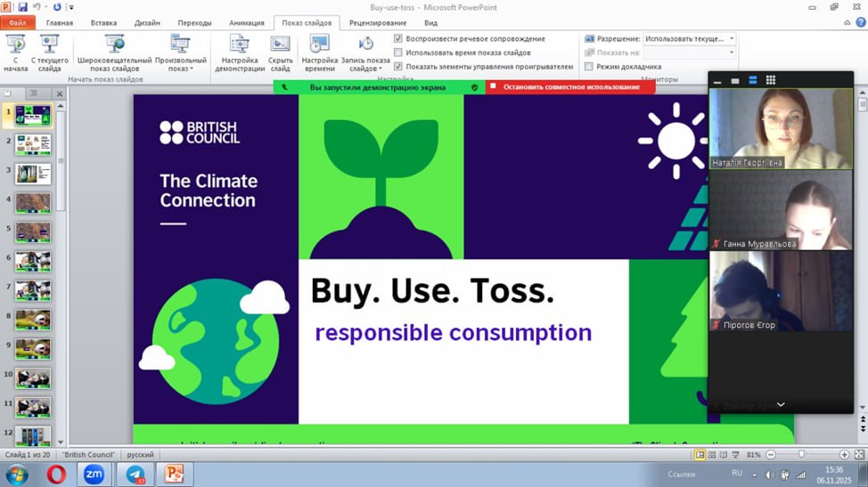The image size is (868, 487).
Task: Repeat action in quick access toolbar
Action: (57, 7)
